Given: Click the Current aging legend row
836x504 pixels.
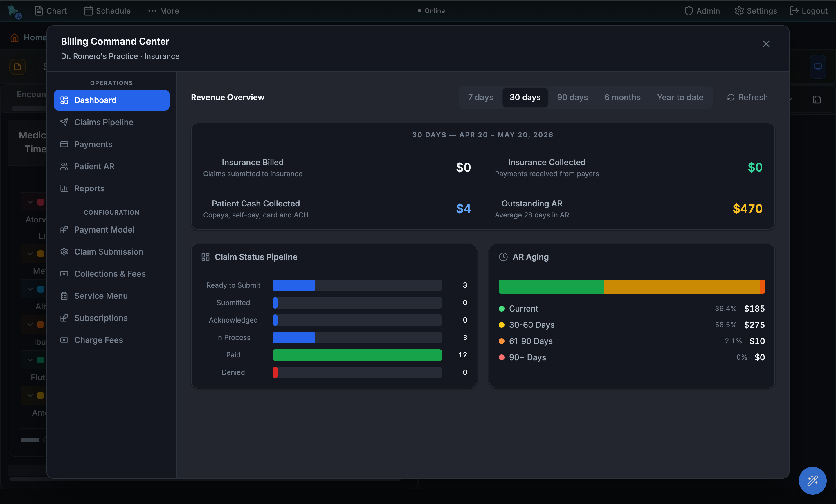Looking at the screenshot, I should [632, 309].
